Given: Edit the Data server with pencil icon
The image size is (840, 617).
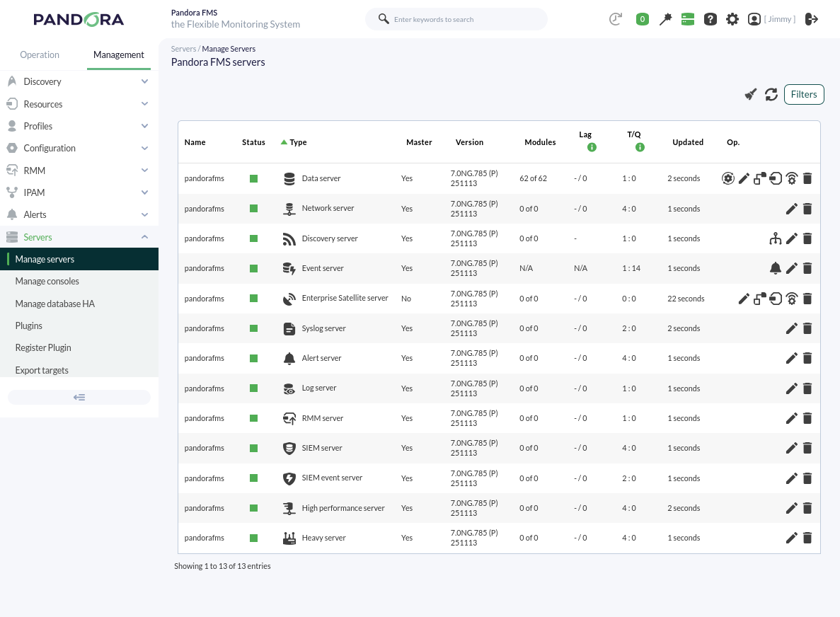Looking at the screenshot, I should (744, 178).
